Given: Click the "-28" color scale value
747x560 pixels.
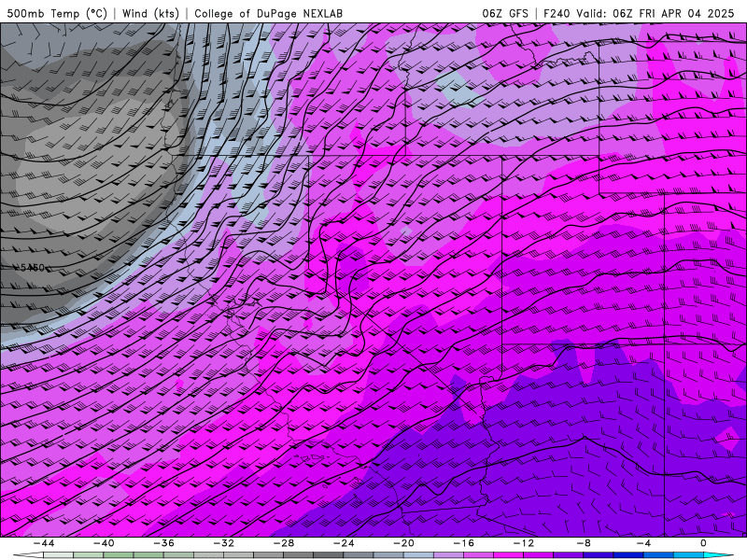Looking at the screenshot, I should (284, 543).
